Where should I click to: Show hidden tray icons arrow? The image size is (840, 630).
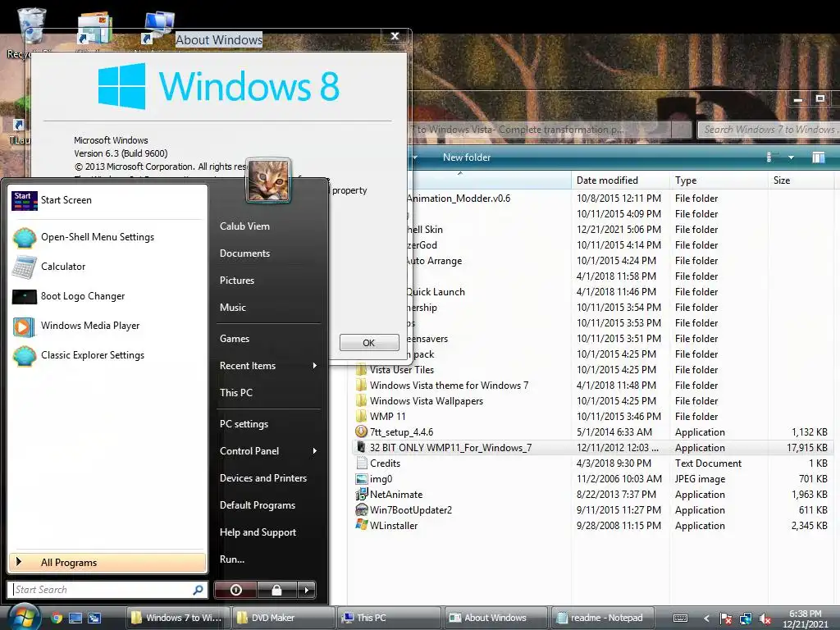pos(706,619)
